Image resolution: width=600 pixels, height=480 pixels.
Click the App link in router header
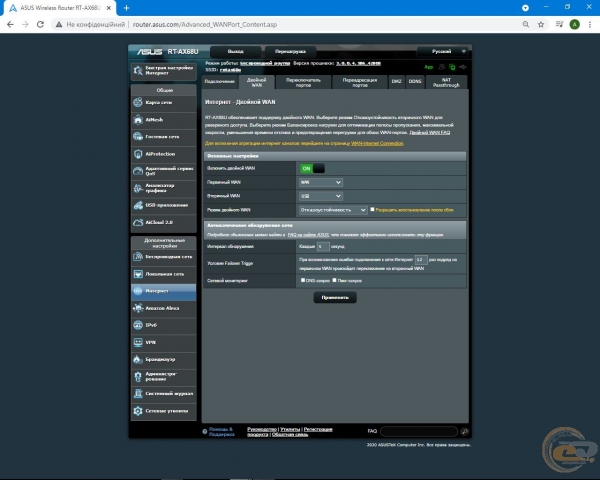click(x=429, y=67)
